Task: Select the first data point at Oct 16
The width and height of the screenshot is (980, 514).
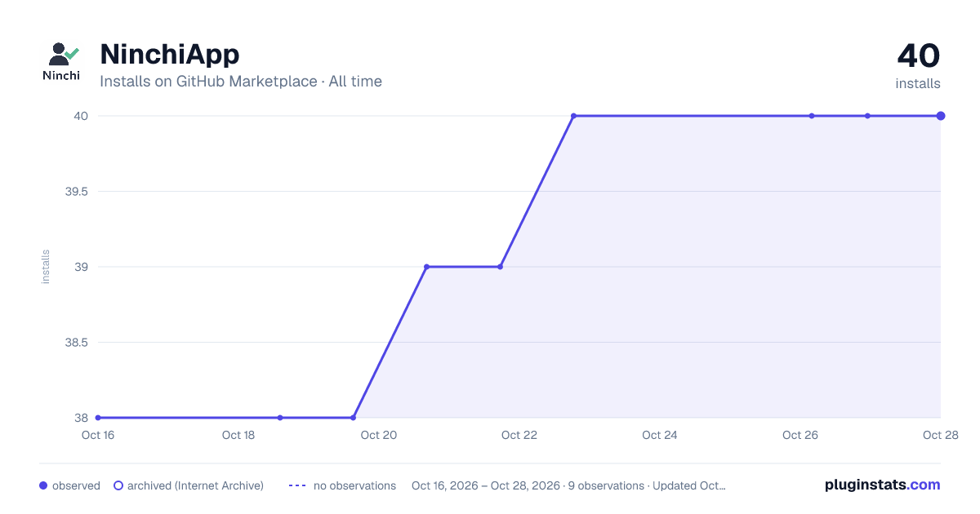Action: 98,418
